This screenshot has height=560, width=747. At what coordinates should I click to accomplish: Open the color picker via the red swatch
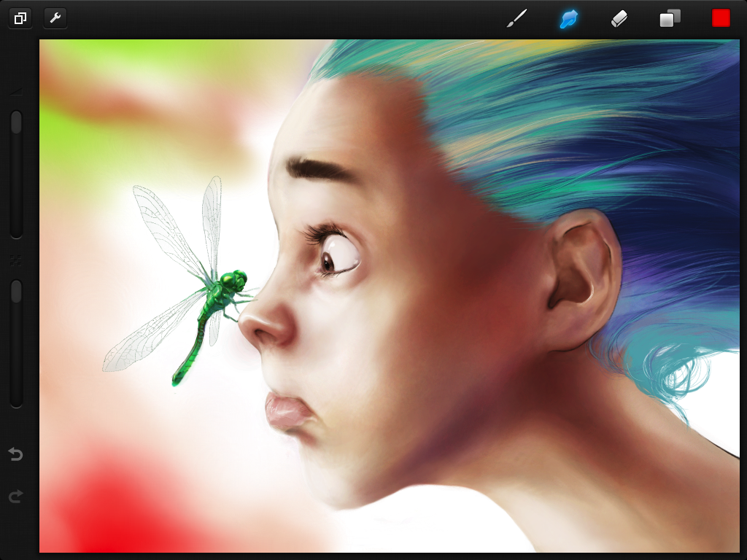click(721, 17)
